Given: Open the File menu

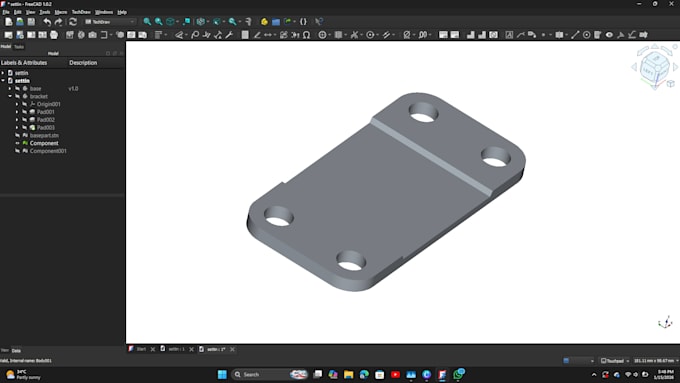Looking at the screenshot, I should tap(6, 12).
